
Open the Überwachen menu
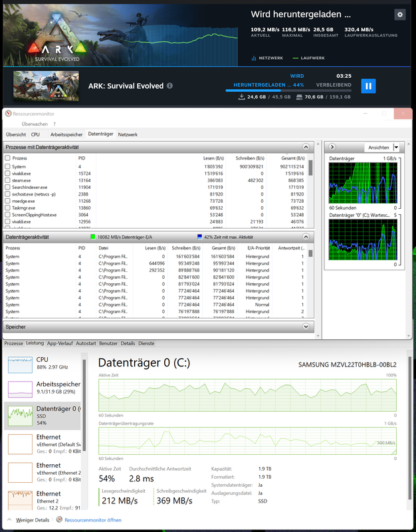pyautogui.click(x=35, y=124)
